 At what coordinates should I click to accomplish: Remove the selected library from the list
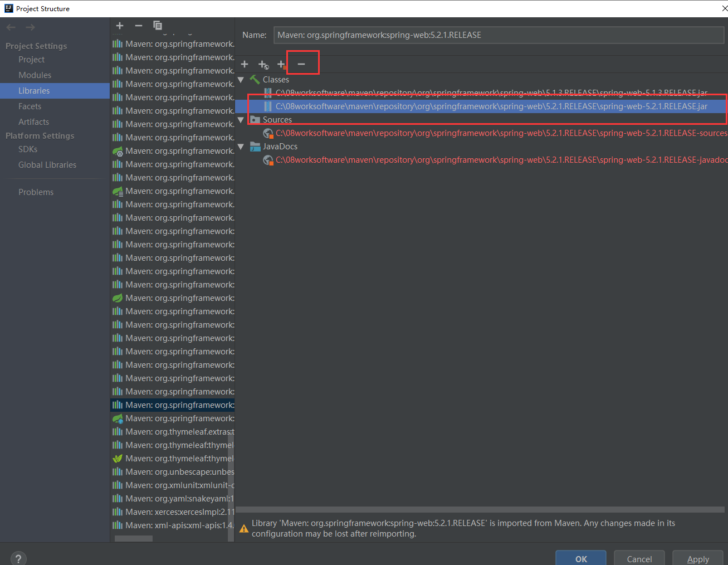[139, 26]
